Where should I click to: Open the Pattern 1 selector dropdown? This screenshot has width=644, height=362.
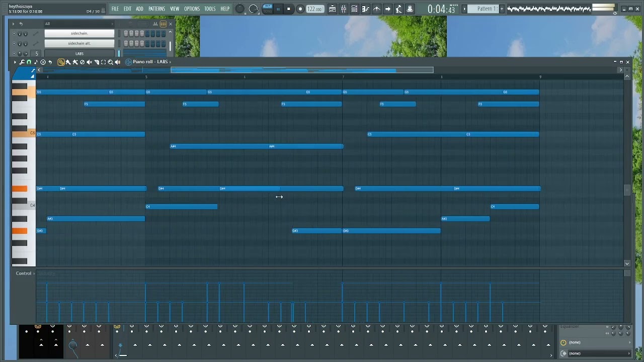click(486, 9)
